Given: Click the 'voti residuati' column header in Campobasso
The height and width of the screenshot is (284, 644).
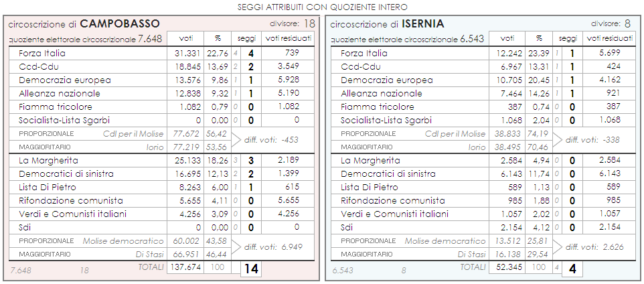Looking at the screenshot, I should click(289, 38).
